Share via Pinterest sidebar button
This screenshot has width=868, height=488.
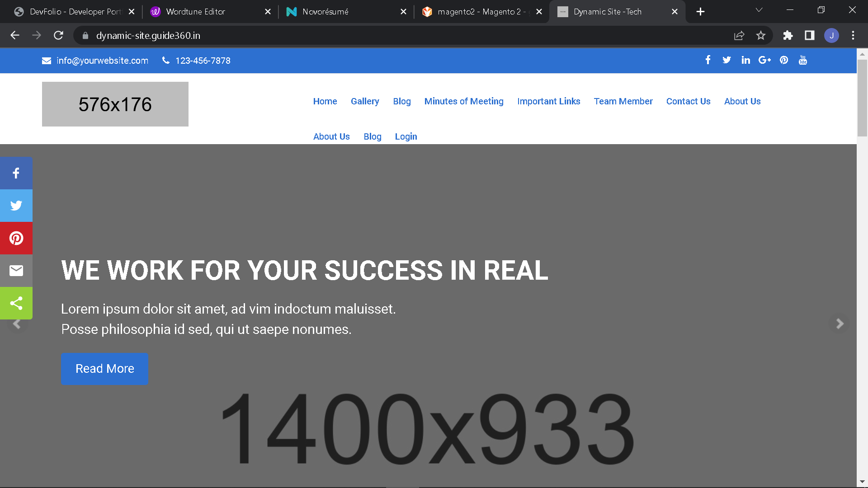pyautogui.click(x=16, y=238)
